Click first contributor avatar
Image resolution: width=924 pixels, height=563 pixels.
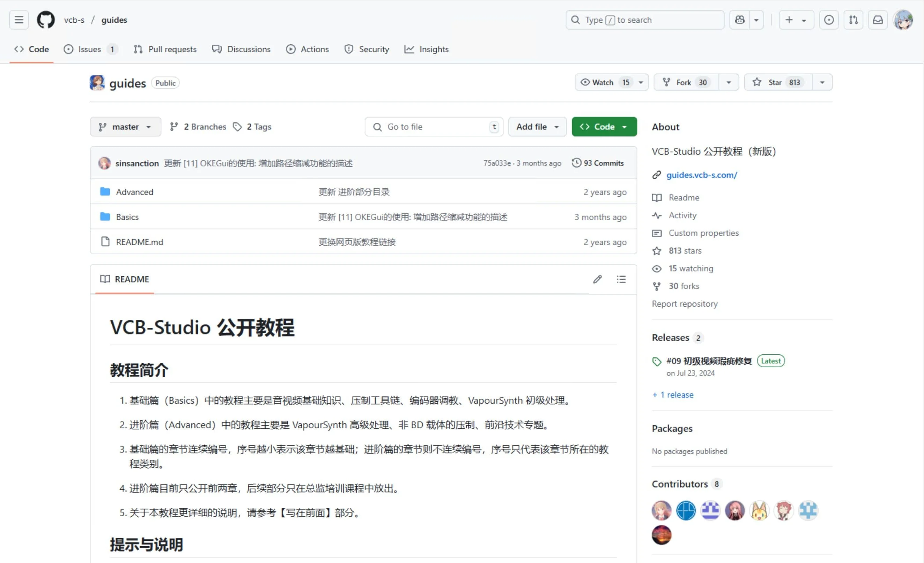click(661, 511)
